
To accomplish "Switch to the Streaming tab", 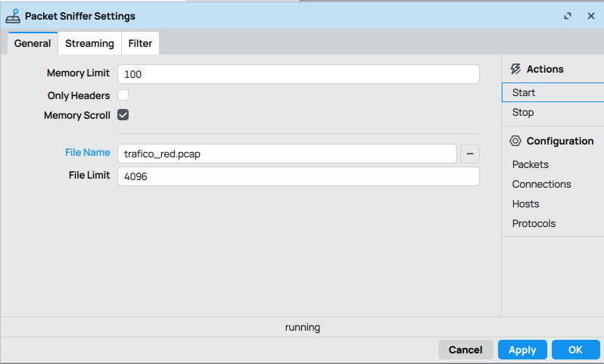I will point(89,43).
